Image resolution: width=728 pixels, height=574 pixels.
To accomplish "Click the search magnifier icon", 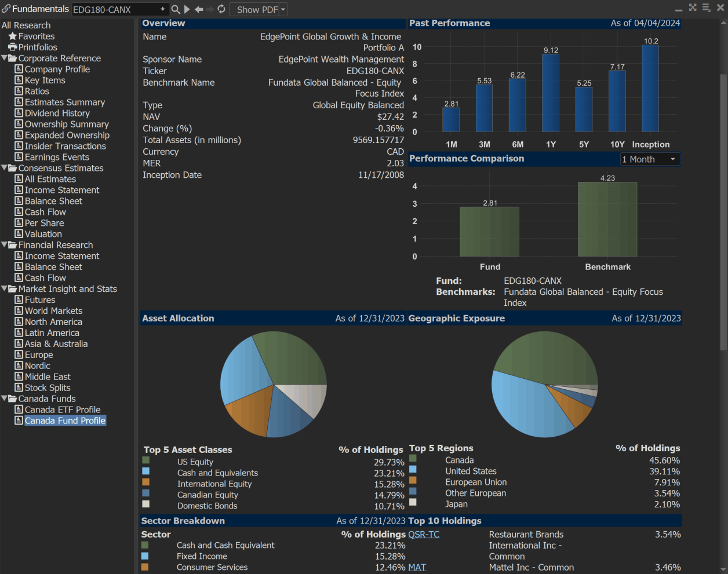I will [176, 9].
